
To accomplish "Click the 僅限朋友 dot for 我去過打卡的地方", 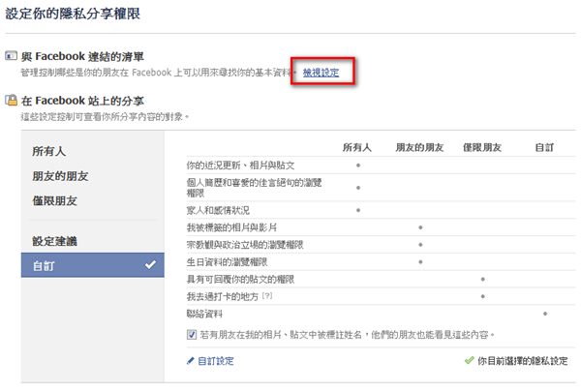I will (x=482, y=296).
